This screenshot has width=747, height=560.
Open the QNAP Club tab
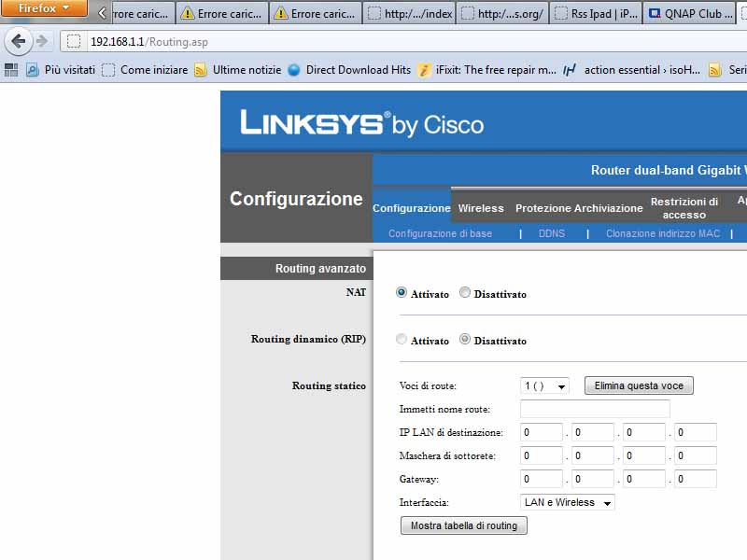[689, 14]
